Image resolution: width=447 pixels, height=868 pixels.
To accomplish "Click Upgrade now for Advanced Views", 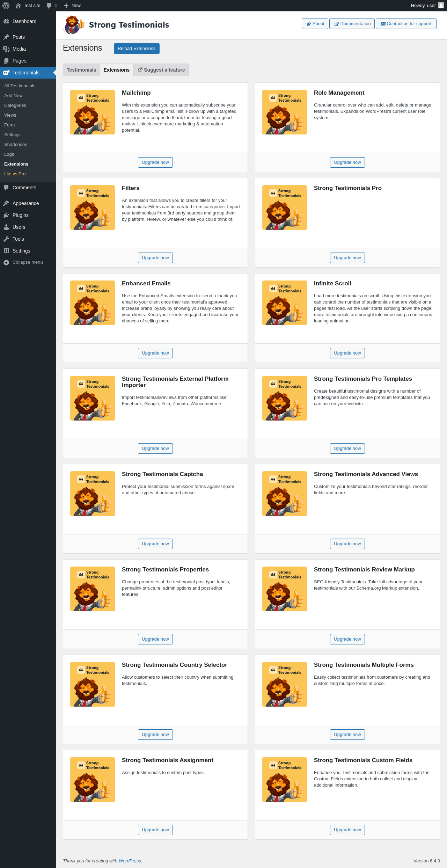I will (347, 544).
